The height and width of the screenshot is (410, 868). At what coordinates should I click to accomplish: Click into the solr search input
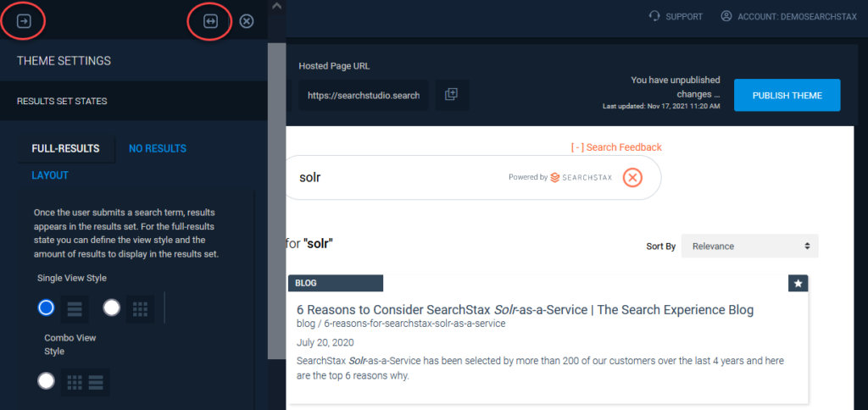coord(398,178)
